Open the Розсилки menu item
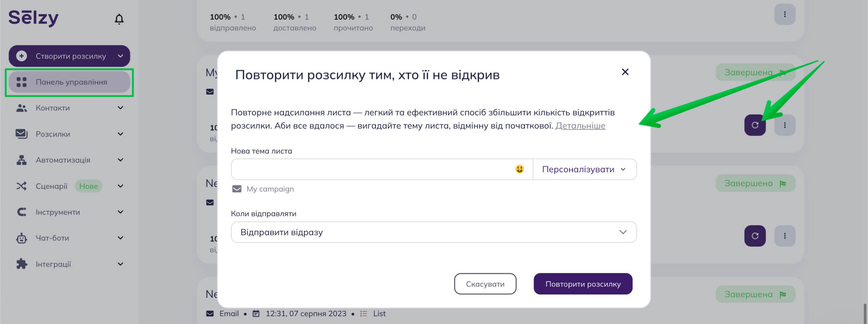This screenshot has width=868, height=324. (70, 134)
